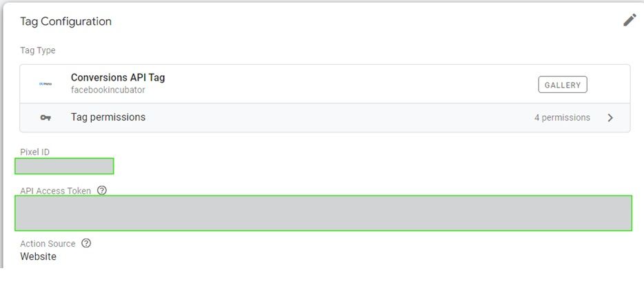Select the Website action source value

[38, 256]
